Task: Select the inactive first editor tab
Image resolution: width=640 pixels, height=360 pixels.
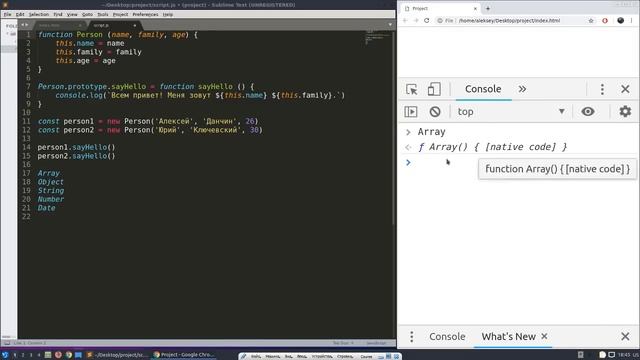Action: (60, 25)
